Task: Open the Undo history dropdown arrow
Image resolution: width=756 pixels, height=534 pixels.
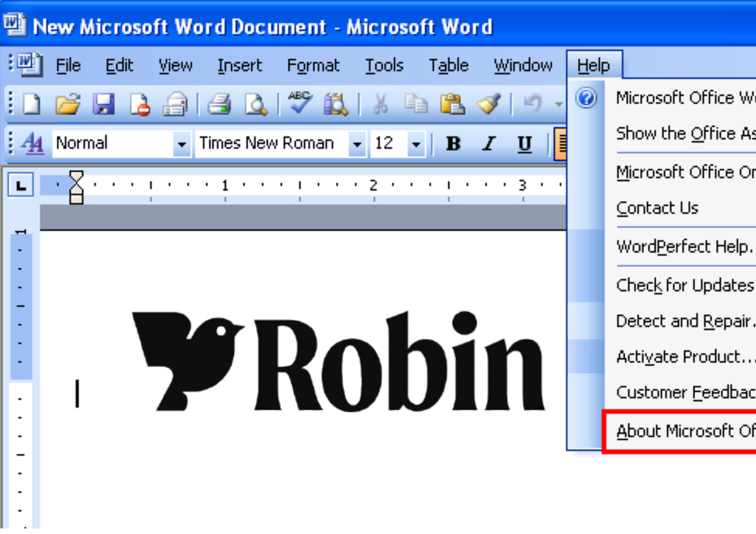Action: pyautogui.click(x=558, y=104)
